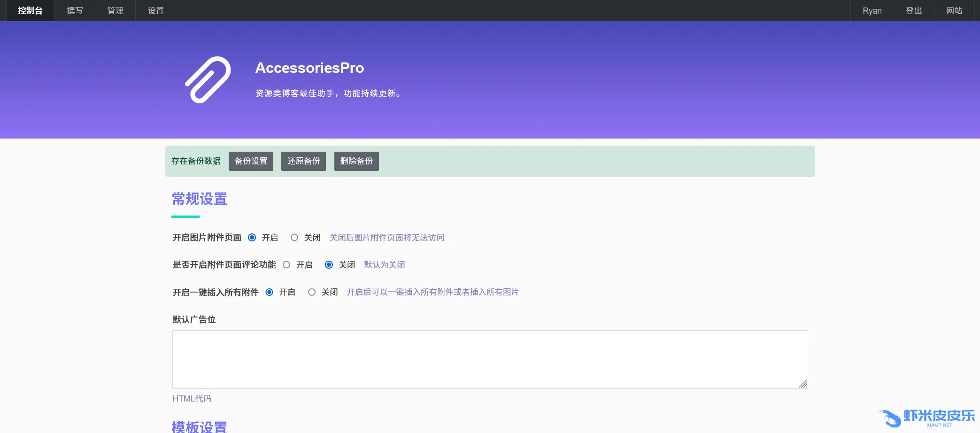Click the AccessoriesPro paperclip logo icon
This screenshot has width=980, height=433.
click(x=208, y=80)
